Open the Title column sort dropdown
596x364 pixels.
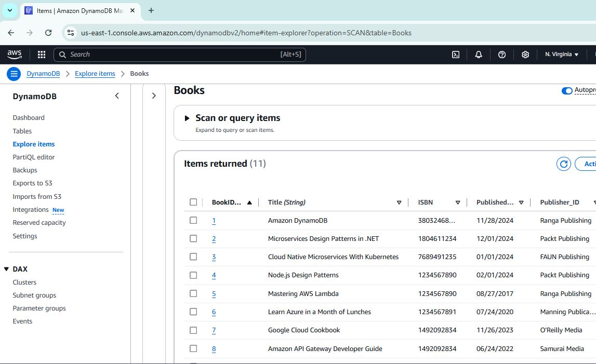coord(399,203)
